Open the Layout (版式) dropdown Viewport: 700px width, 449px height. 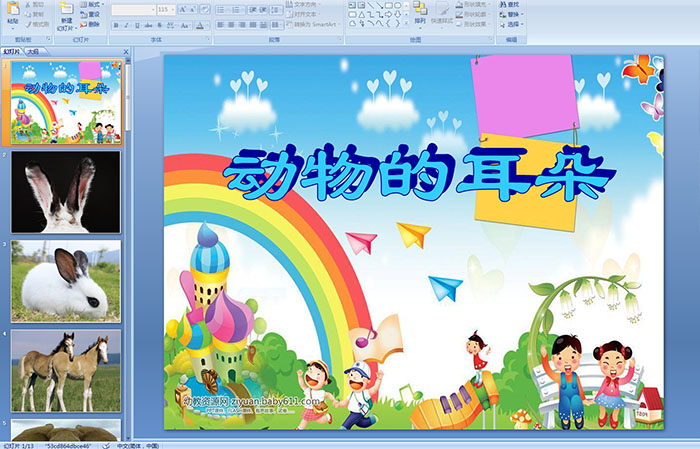point(92,4)
